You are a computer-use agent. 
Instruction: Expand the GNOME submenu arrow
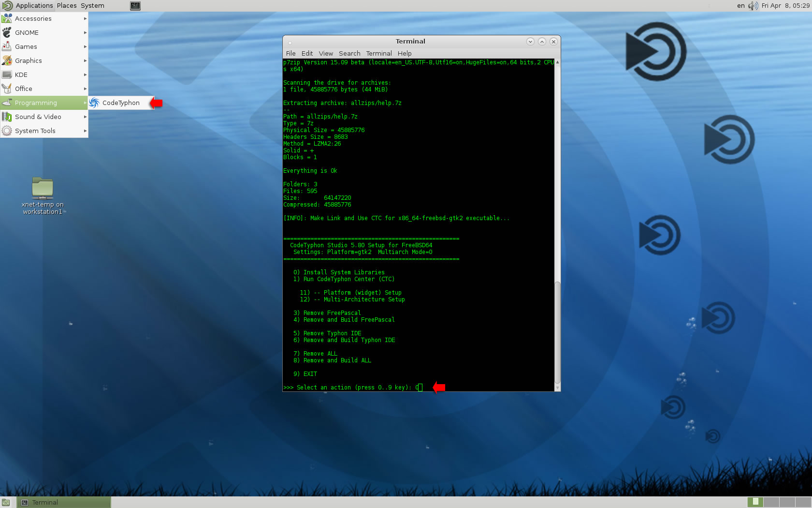pyautogui.click(x=85, y=32)
